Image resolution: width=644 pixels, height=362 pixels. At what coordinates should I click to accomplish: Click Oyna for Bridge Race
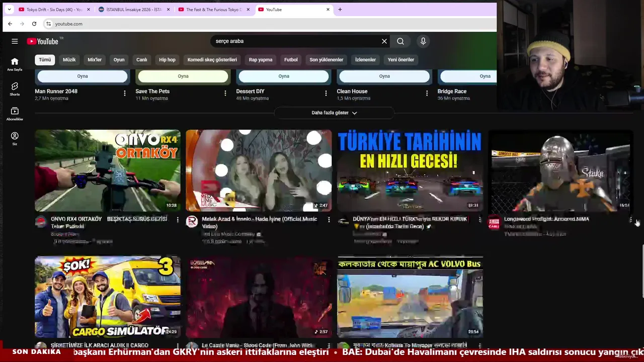click(x=468, y=76)
